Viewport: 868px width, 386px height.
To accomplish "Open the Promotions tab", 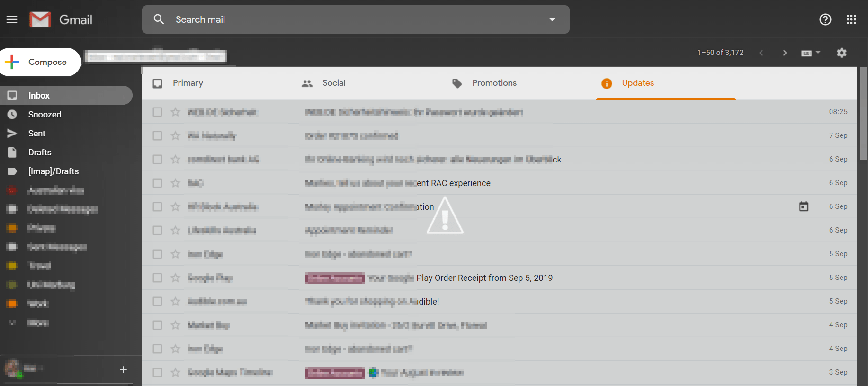I will pyautogui.click(x=517, y=83).
